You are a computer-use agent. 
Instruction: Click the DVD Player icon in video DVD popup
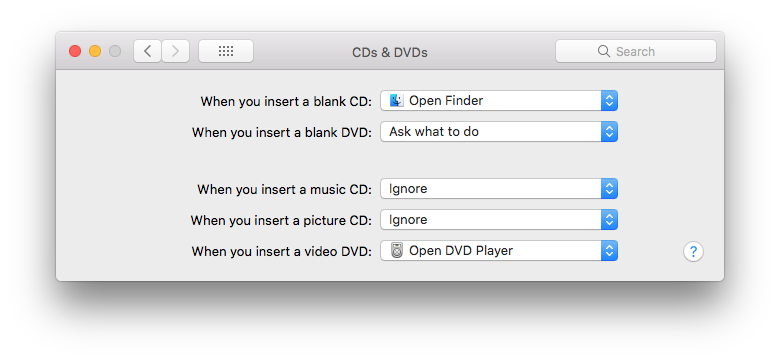[396, 251]
